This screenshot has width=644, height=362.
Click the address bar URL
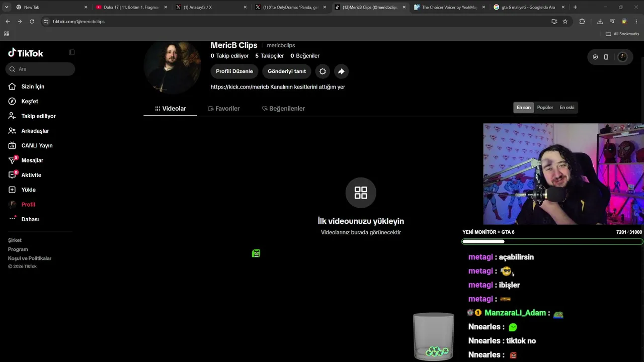(78, 22)
